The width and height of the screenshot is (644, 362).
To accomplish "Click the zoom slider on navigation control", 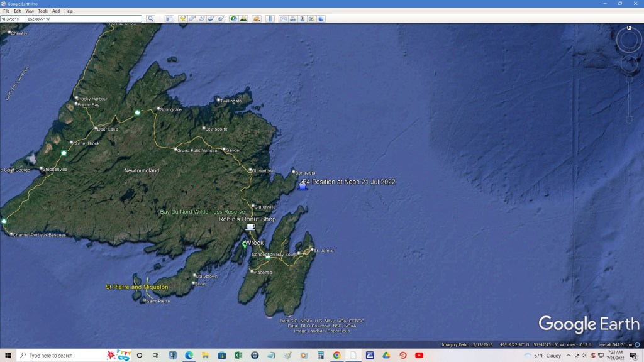I will pos(629,94).
